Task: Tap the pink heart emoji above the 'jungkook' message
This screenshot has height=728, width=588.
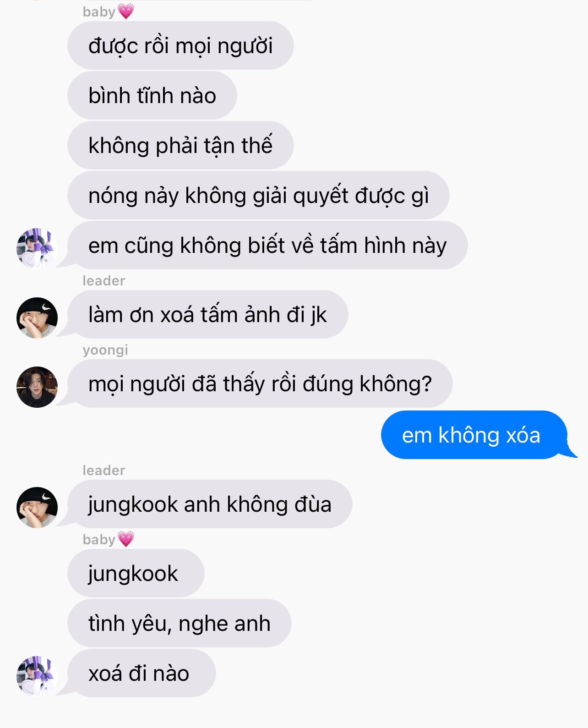Action: (126, 539)
